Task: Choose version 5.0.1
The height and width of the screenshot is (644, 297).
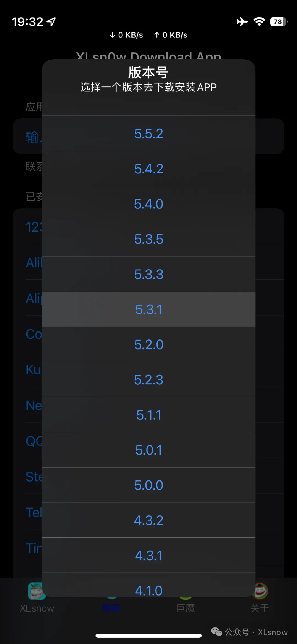Action: coord(148,450)
